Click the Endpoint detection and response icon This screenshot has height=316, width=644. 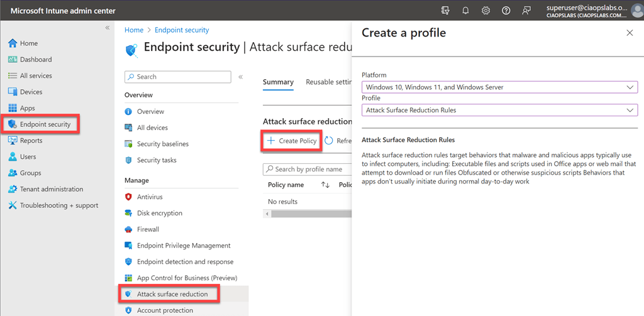pos(128,262)
